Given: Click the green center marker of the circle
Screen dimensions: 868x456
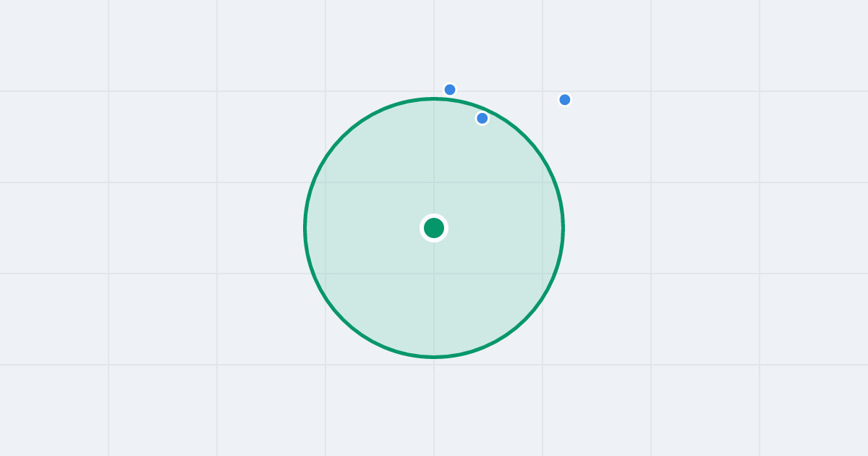Looking at the screenshot, I should 434,228.
